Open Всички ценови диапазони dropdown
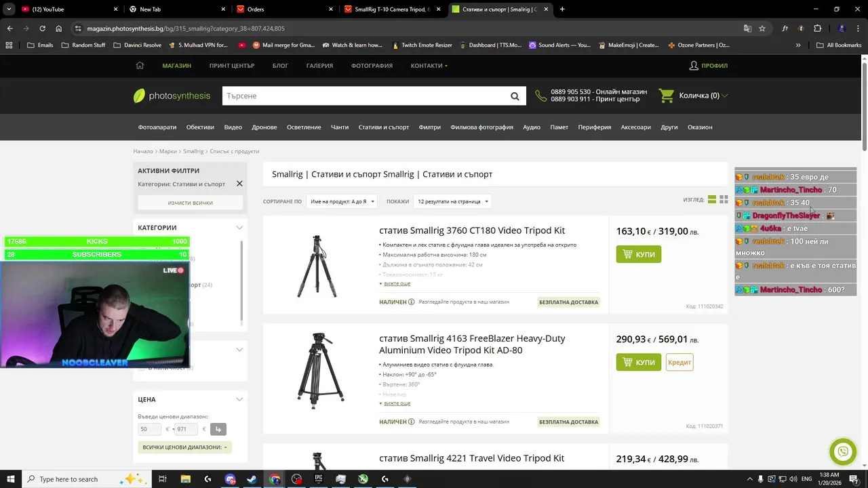 (185, 447)
